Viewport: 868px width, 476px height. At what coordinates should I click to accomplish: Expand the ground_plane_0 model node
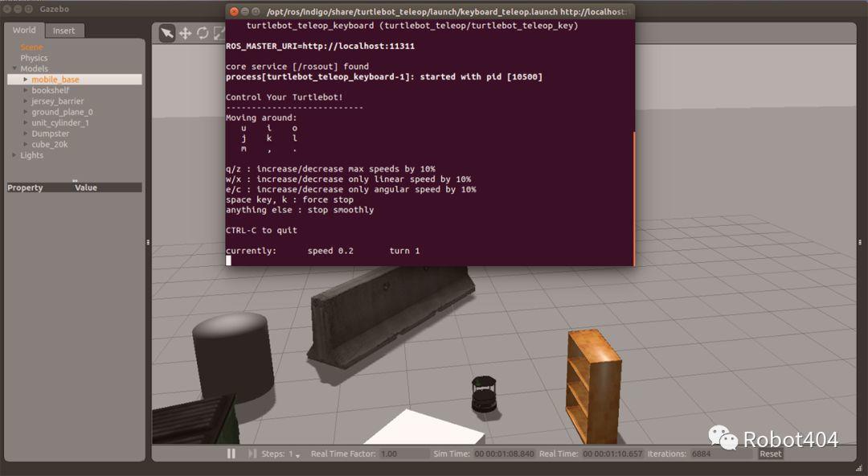(26, 112)
